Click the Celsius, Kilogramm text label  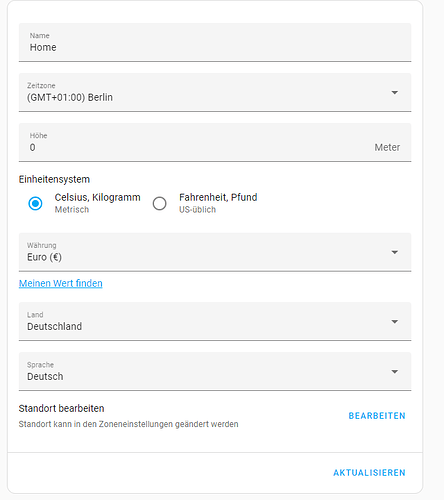coord(97,197)
